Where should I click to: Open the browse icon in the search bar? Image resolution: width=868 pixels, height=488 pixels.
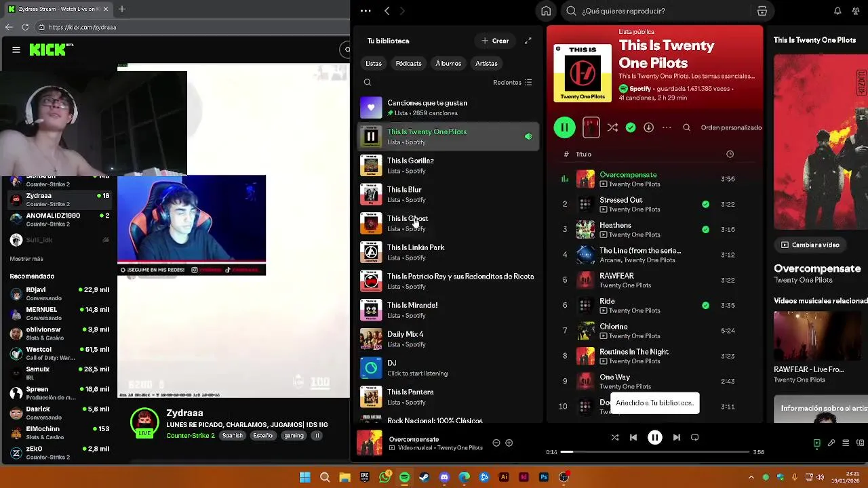point(762,11)
